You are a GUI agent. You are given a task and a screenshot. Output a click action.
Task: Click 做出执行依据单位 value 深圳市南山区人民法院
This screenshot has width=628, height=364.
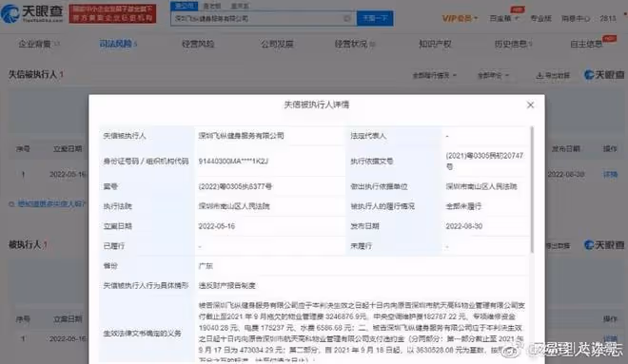[x=481, y=186]
